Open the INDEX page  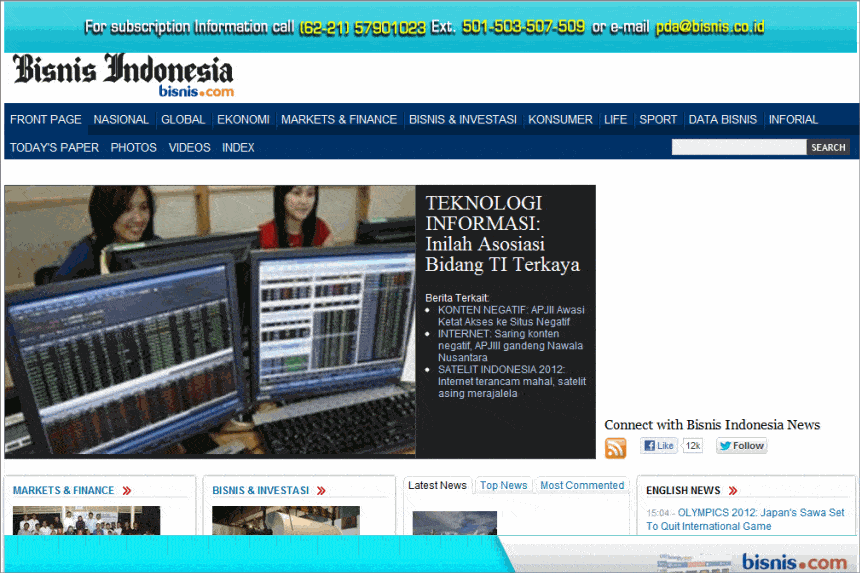click(238, 147)
